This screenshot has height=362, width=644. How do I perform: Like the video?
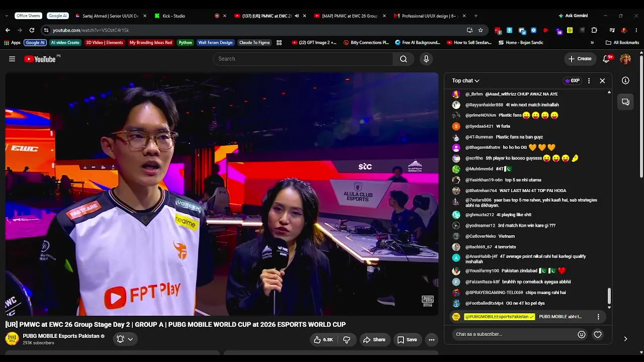coord(323,340)
